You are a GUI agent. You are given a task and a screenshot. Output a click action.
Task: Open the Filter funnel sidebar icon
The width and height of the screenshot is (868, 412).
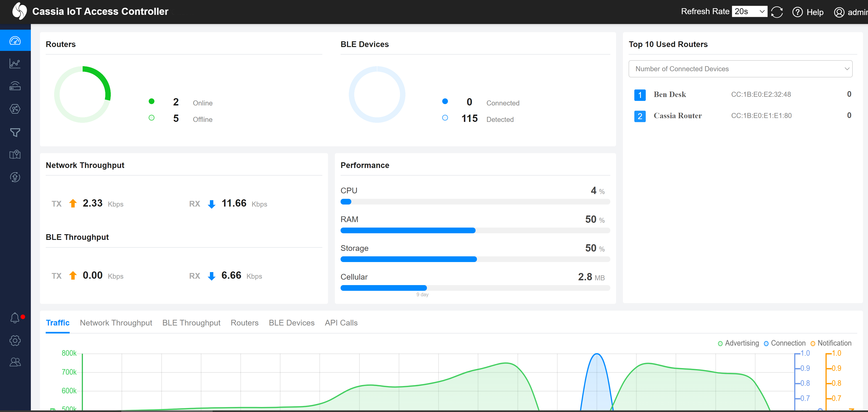point(15,132)
